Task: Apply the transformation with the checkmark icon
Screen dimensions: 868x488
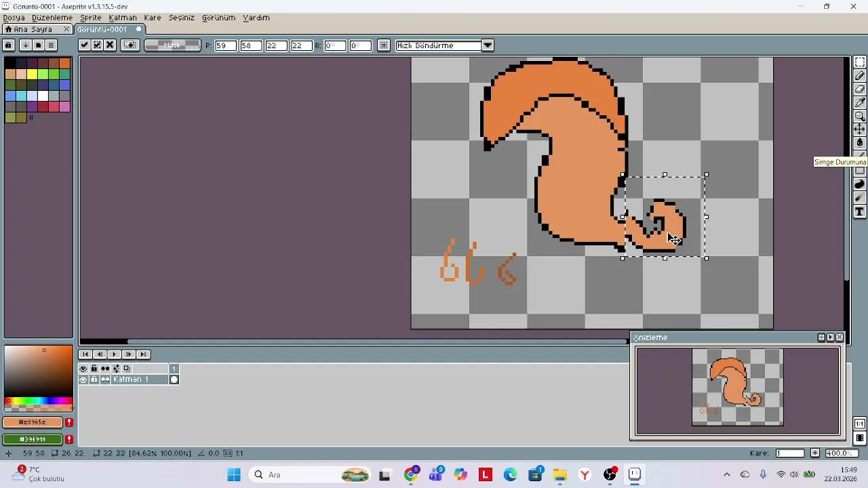Action: click(x=84, y=45)
